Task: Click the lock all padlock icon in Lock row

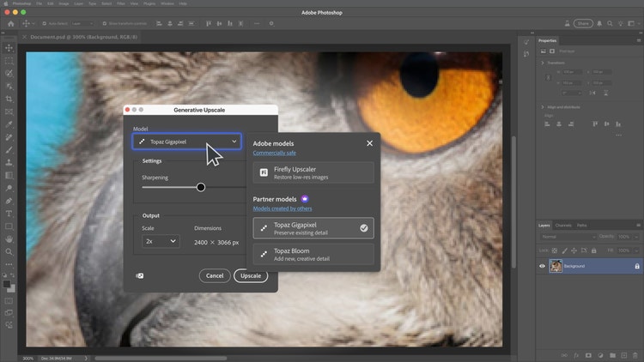Action: (x=593, y=250)
